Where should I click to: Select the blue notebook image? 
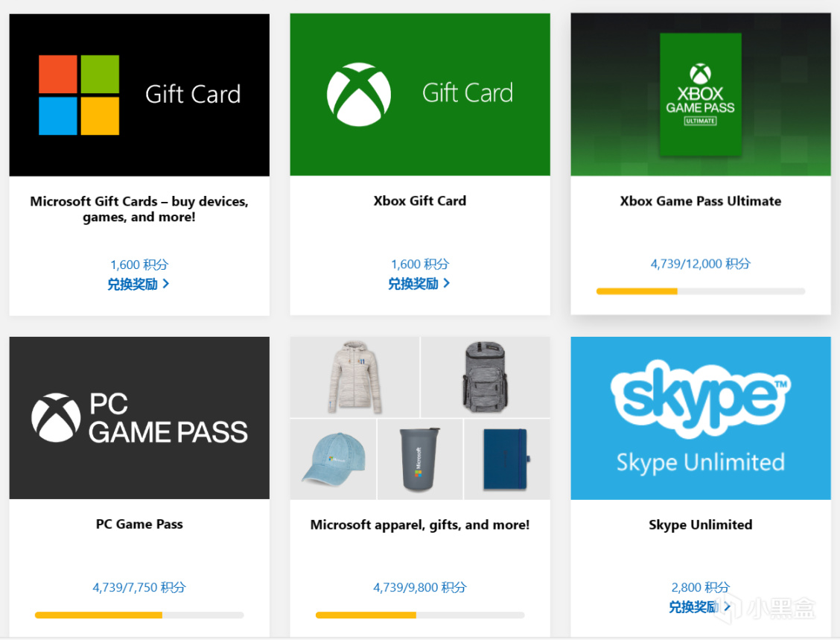coord(506,459)
